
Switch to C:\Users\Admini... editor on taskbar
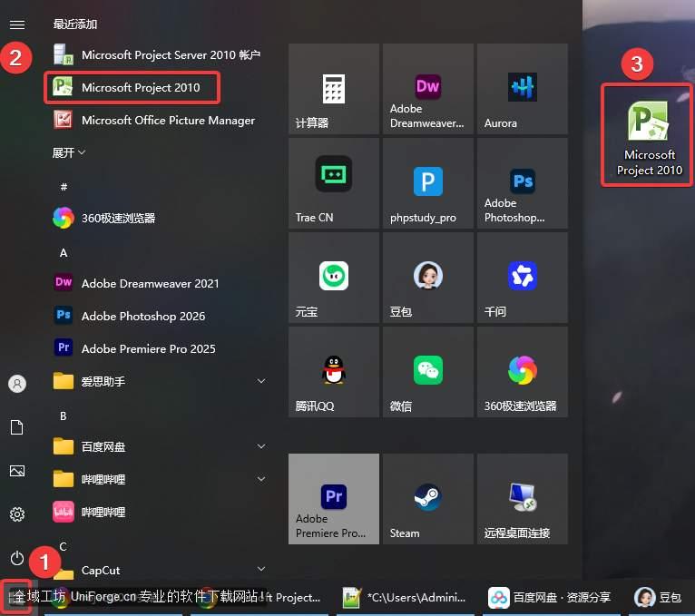click(406, 597)
